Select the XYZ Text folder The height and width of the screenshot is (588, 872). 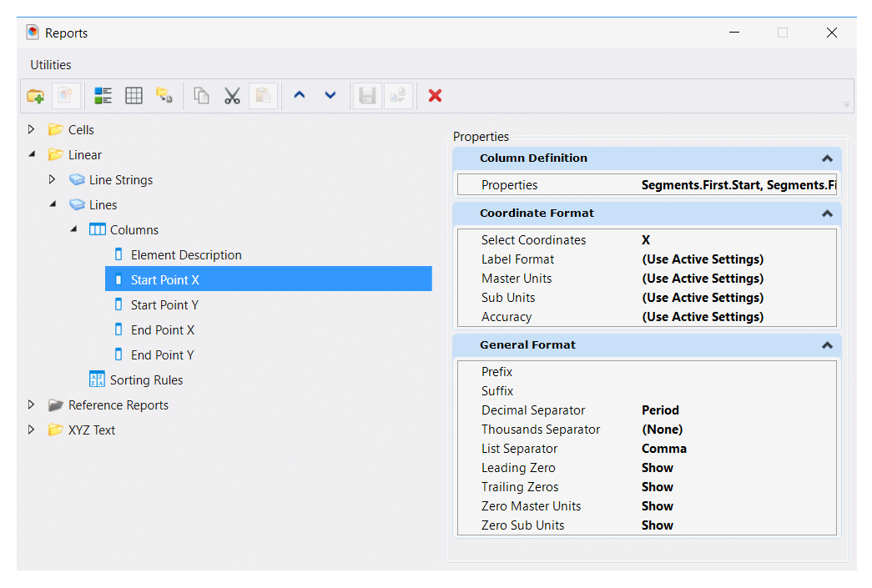(x=92, y=430)
